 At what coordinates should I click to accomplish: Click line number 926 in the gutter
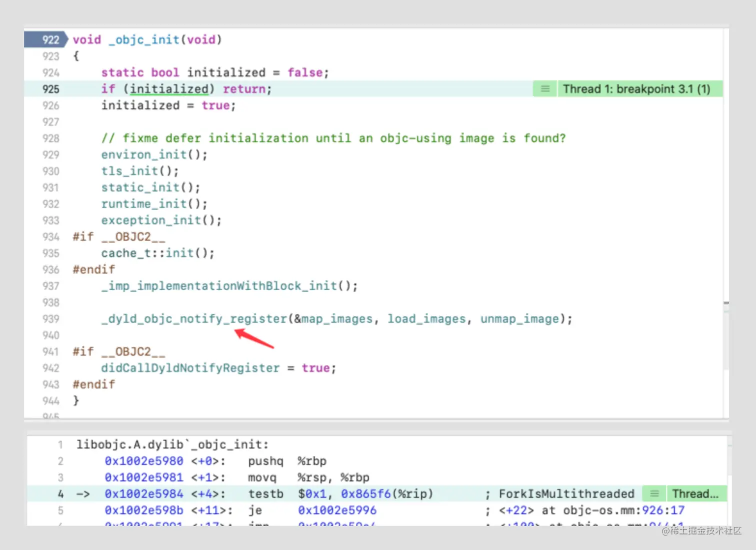tap(51, 106)
